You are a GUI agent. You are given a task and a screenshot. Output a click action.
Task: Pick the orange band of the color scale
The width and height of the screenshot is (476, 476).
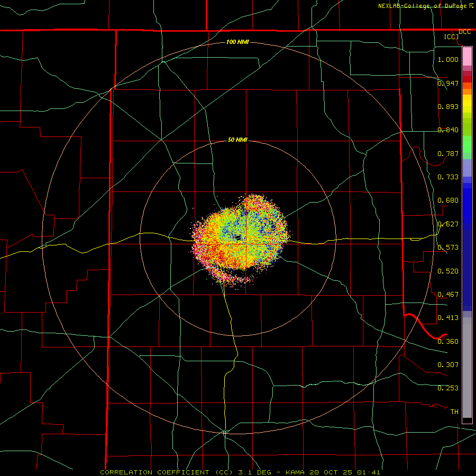coord(467,91)
